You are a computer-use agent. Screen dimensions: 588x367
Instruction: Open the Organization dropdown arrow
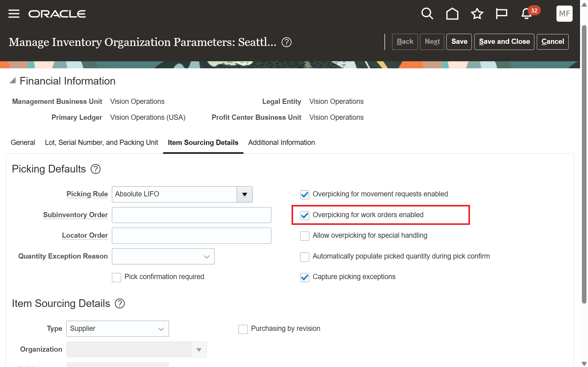point(199,350)
